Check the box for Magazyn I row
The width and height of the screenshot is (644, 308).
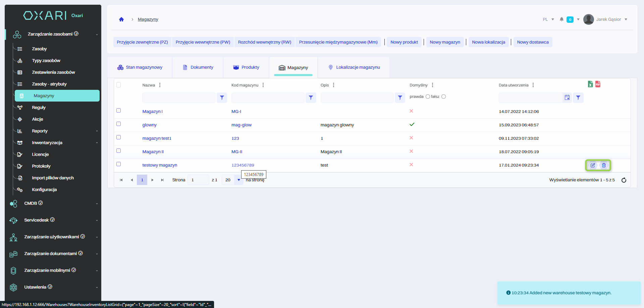118,111
